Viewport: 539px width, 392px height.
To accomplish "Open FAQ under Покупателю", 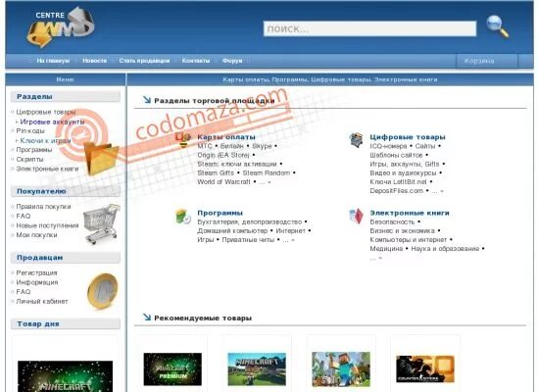I will coord(24,217).
